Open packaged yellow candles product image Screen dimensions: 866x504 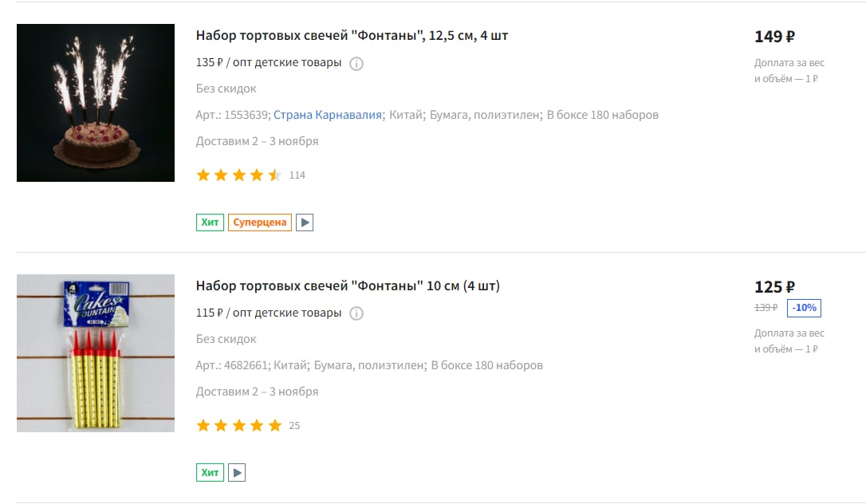[x=96, y=353]
